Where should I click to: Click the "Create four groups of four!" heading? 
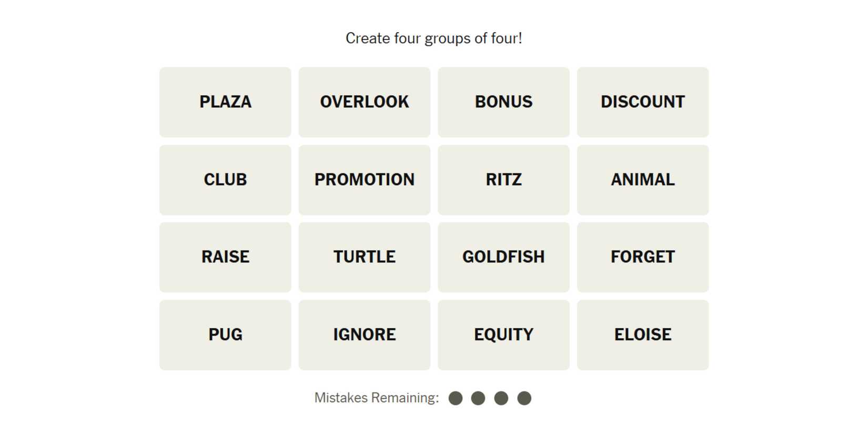433,38
